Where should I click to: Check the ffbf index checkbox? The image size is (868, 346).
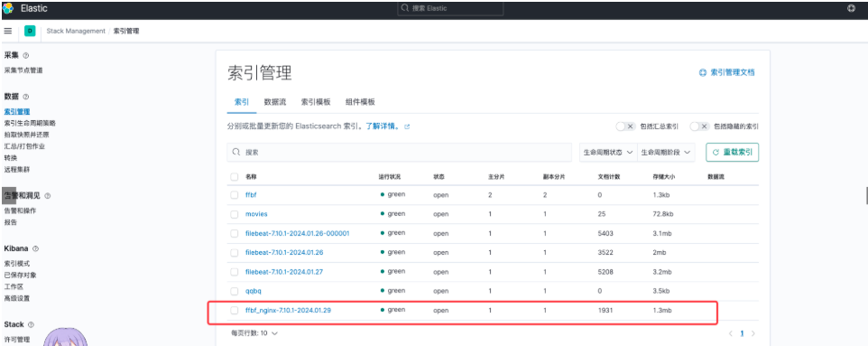point(235,194)
